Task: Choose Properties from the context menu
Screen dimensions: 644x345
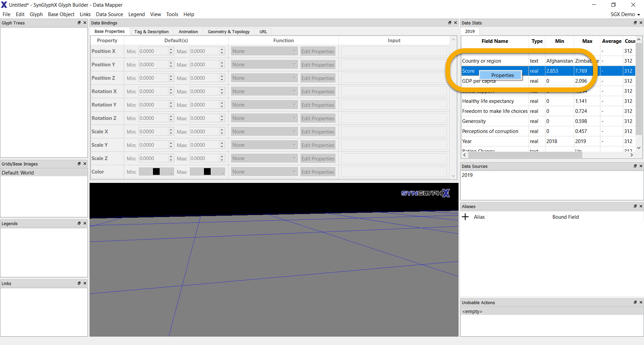Action: click(x=501, y=75)
